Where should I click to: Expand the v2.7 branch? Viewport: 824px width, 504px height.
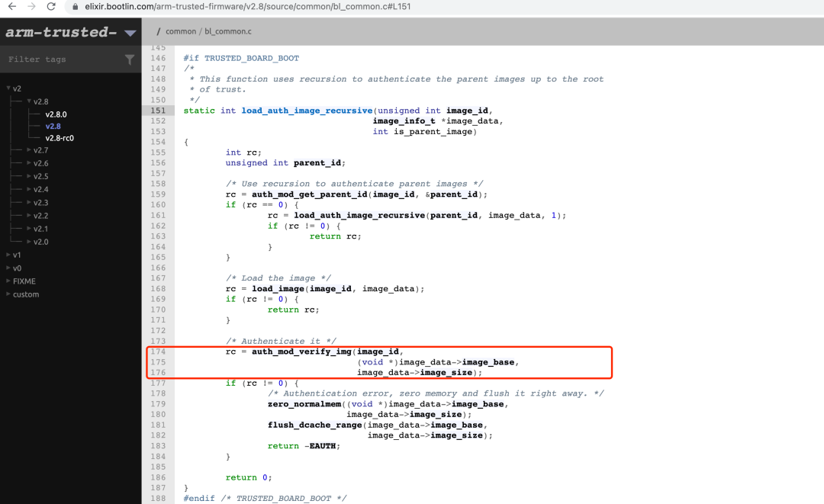tap(30, 150)
